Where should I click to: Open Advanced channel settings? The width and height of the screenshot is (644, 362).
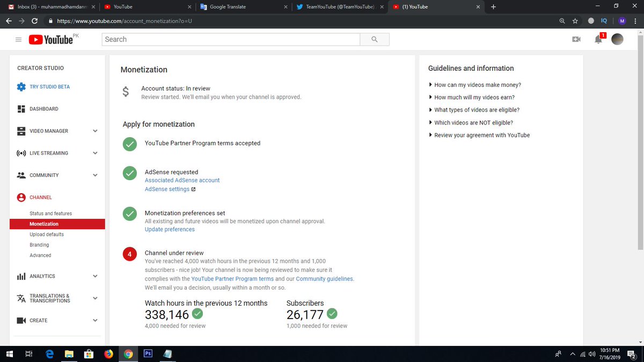pos(40,255)
